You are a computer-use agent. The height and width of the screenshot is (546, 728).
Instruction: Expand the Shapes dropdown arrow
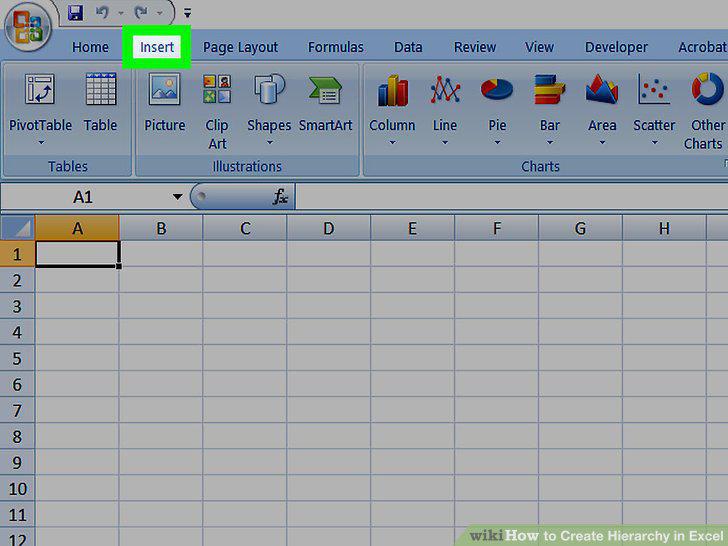coord(270,142)
